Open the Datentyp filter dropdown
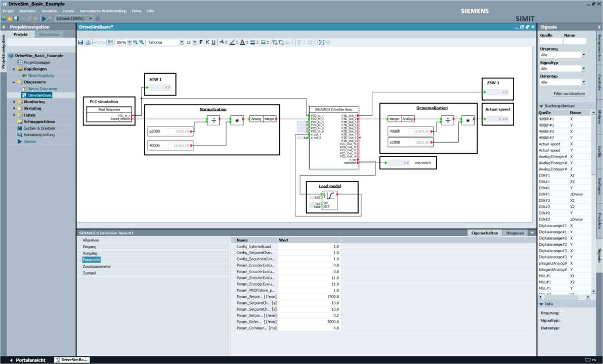This screenshot has height=364, width=603. click(584, 82)
